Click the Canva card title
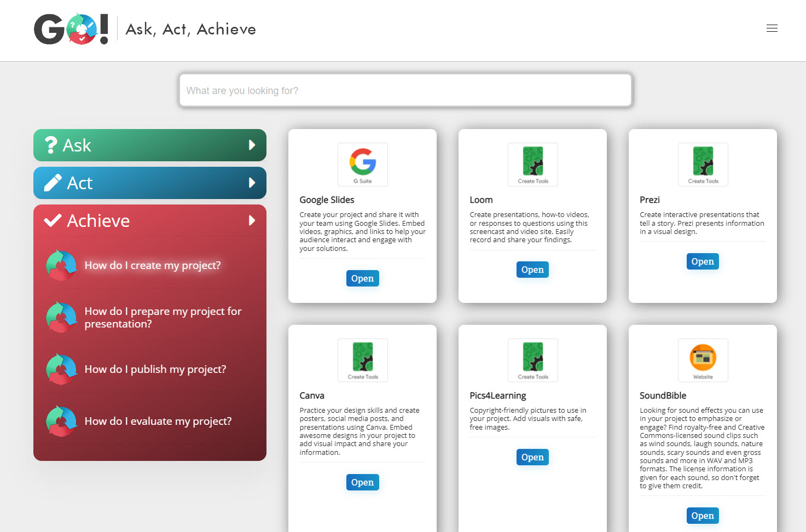This screenshot has width=806, height=532. click(312, 396)
